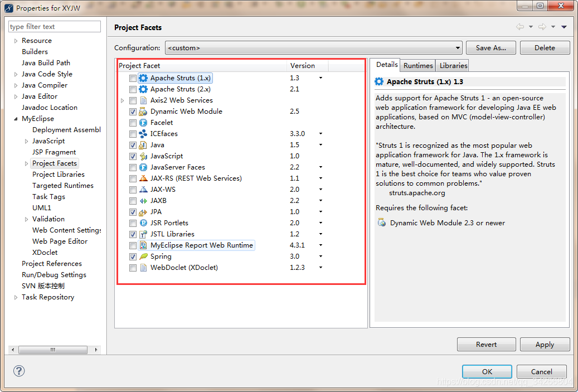Screen dimensions: 578x392
Task: Switch to the Libraries tab
Action: point(453,65)
